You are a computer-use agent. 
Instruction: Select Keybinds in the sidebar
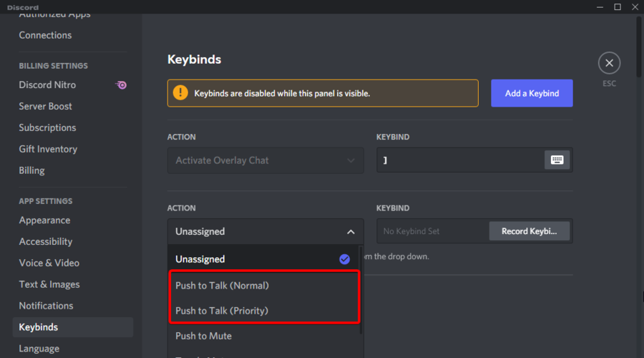pos(73,327)
